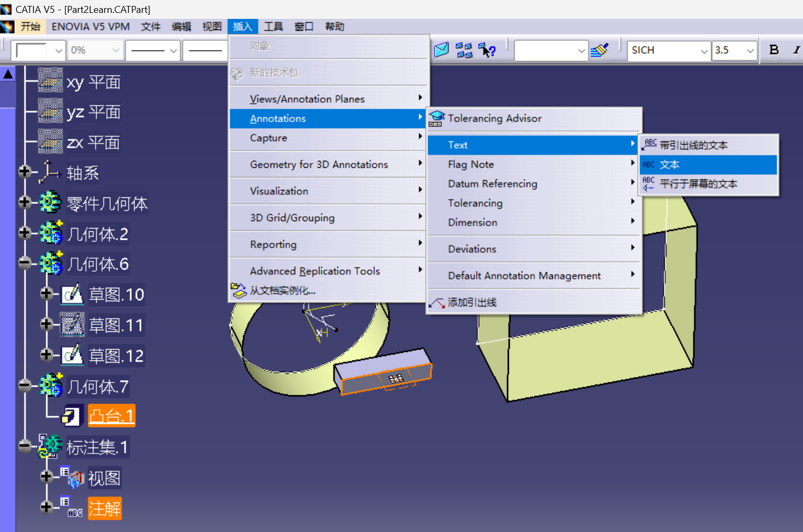Choose 平行于屏幕的文本 option
This screenshot has width=803, height=532.
pyautogui.click(x=708, y=184)
